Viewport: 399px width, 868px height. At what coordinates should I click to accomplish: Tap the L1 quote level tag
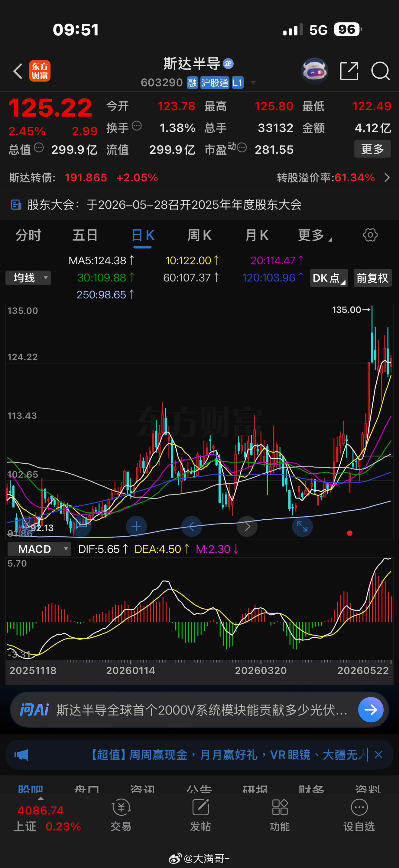[x=238, y=83]
